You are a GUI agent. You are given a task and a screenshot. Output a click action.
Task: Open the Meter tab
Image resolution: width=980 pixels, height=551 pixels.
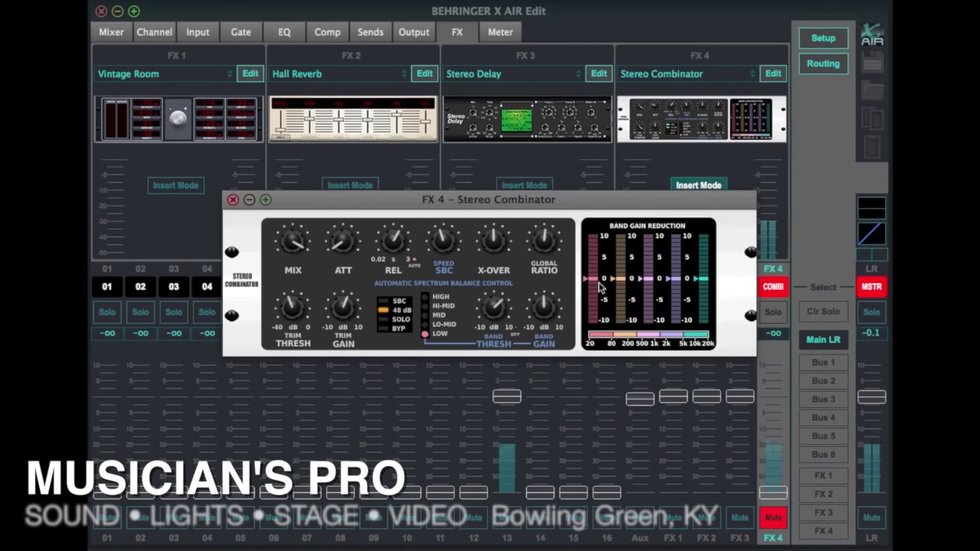501,32
